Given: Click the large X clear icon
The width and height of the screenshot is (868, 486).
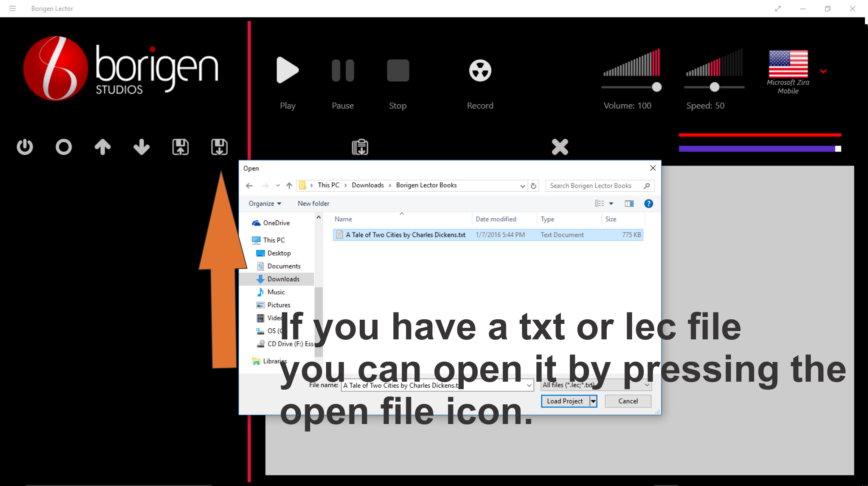Looking at the screenshot, I should (x=560, y=147).
